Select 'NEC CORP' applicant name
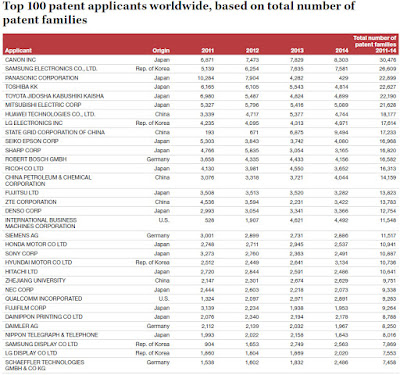The height and width of the screenshot is (375, 400). click(x=19, y=290)
